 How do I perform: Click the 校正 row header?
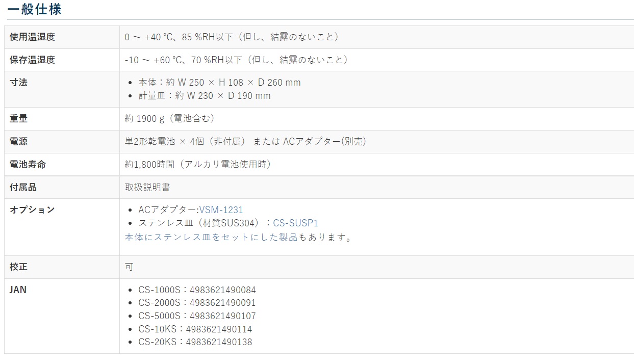[19, 267]
